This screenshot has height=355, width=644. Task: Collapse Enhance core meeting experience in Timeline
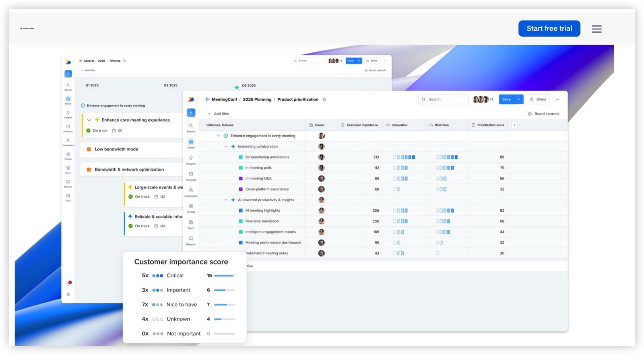pos(89,120)
